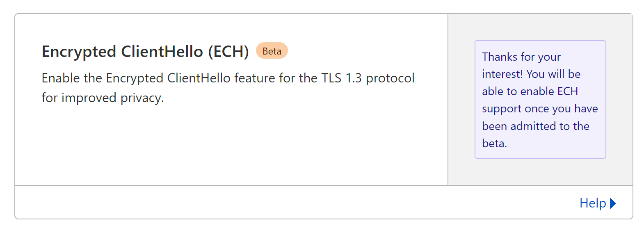Click the "for improved privacy." line
644x228 pixels.
click(103, 98)
